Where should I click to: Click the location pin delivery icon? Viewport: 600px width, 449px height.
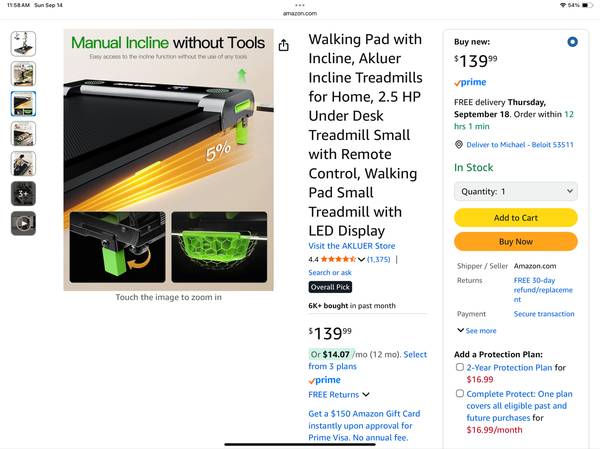click(458, 144)
